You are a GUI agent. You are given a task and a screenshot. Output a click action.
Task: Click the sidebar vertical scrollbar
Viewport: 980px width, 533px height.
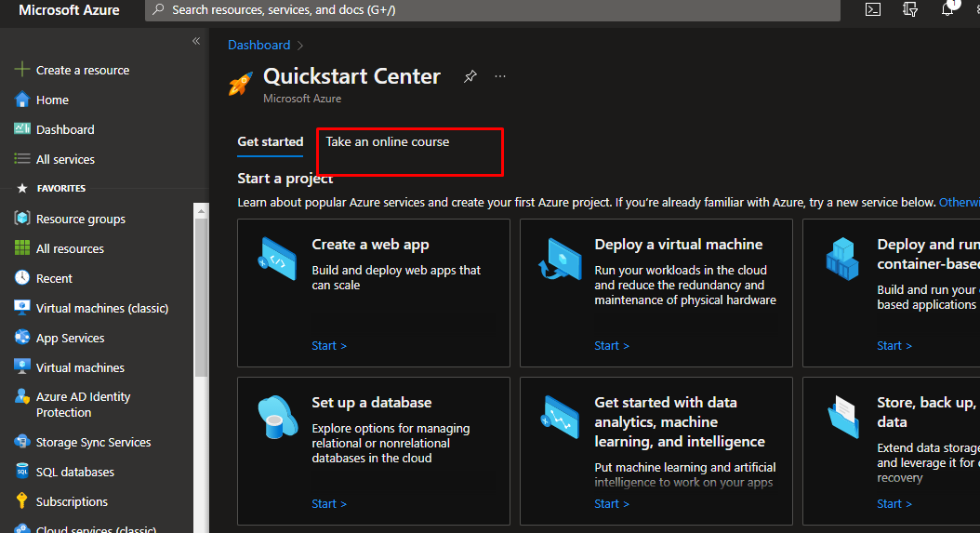pos(201,288)
